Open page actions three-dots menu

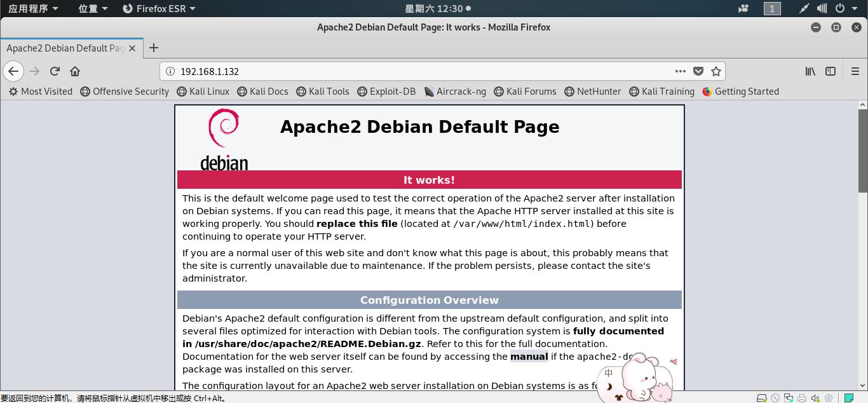coord(680,71)
